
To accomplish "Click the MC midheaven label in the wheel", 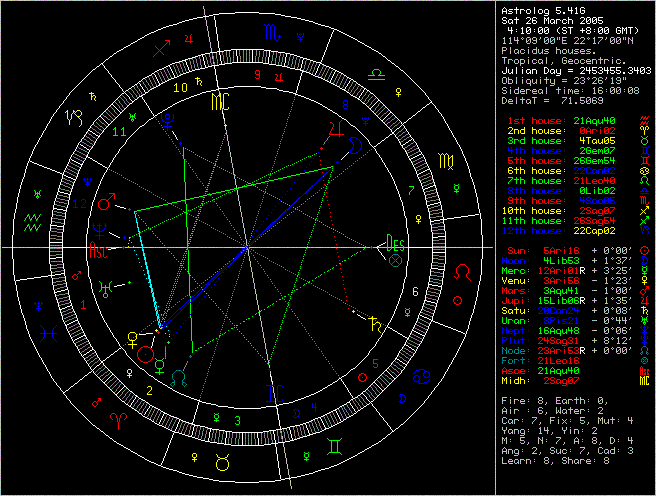I will [x=219, y=102].
